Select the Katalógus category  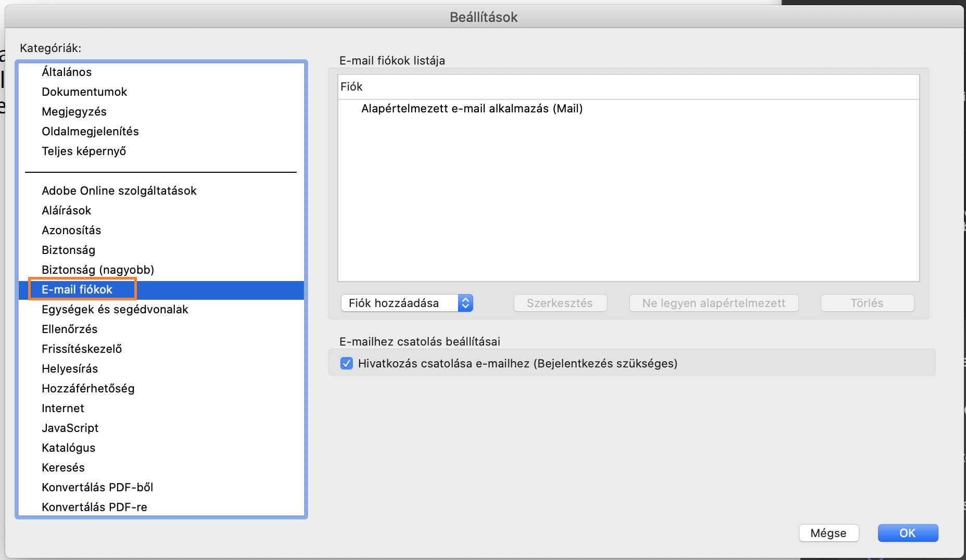[161, 448]
